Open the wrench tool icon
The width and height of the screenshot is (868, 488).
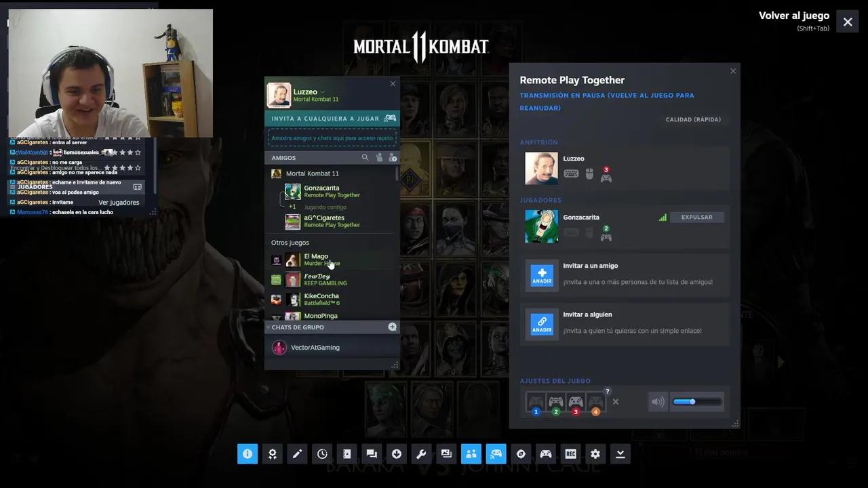[421, 454]
